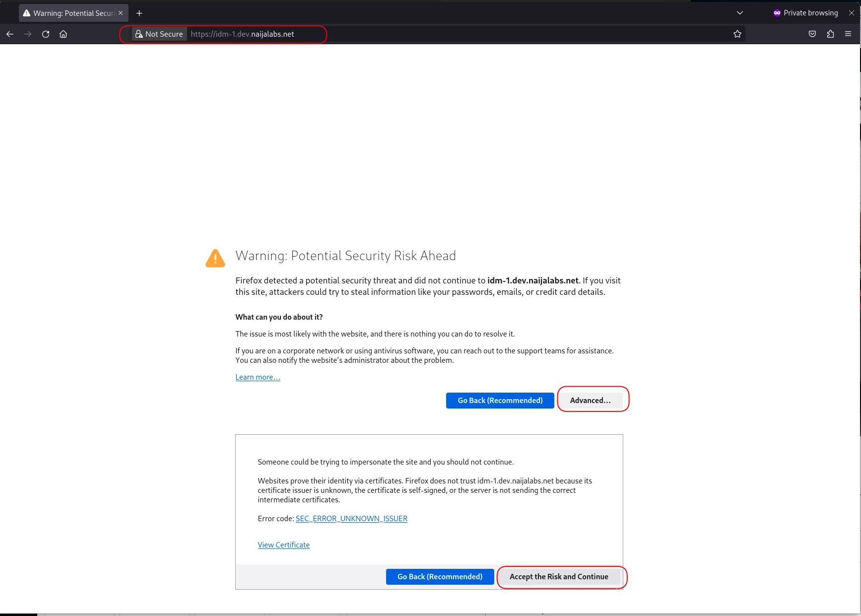Click the Not Secure lock indicator
This screenshot has width=861, height=616.
[159, 34]
